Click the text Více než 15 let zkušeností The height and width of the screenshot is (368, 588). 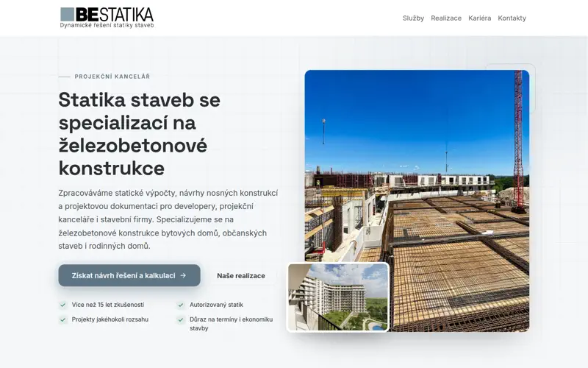click(108, 305)
